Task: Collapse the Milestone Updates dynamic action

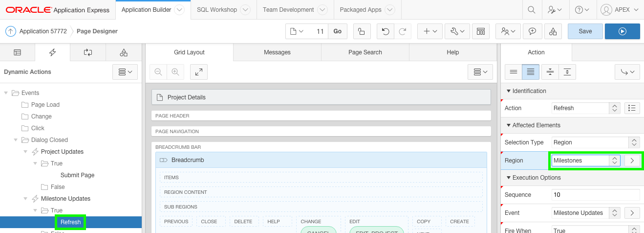Action: tap(25, 199)
